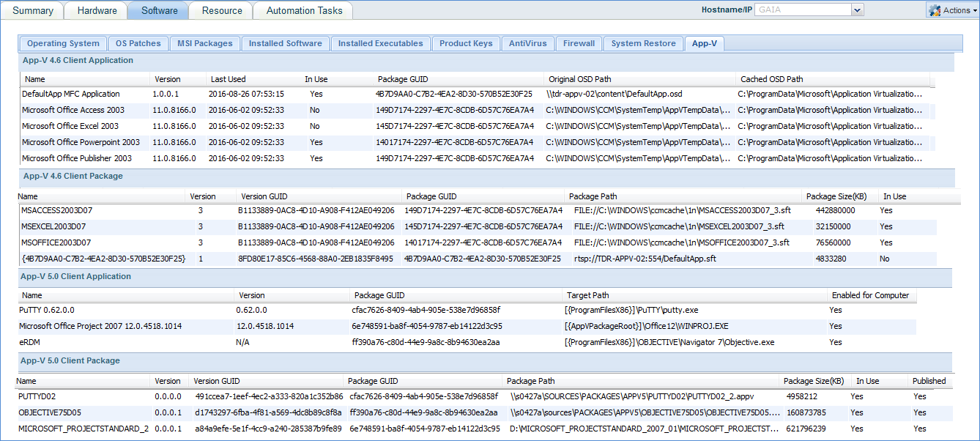Select the Installed Executables sub-tab
Image resolution: width=980 pixels, height=441 pixels.
click(x=380, y=43)
